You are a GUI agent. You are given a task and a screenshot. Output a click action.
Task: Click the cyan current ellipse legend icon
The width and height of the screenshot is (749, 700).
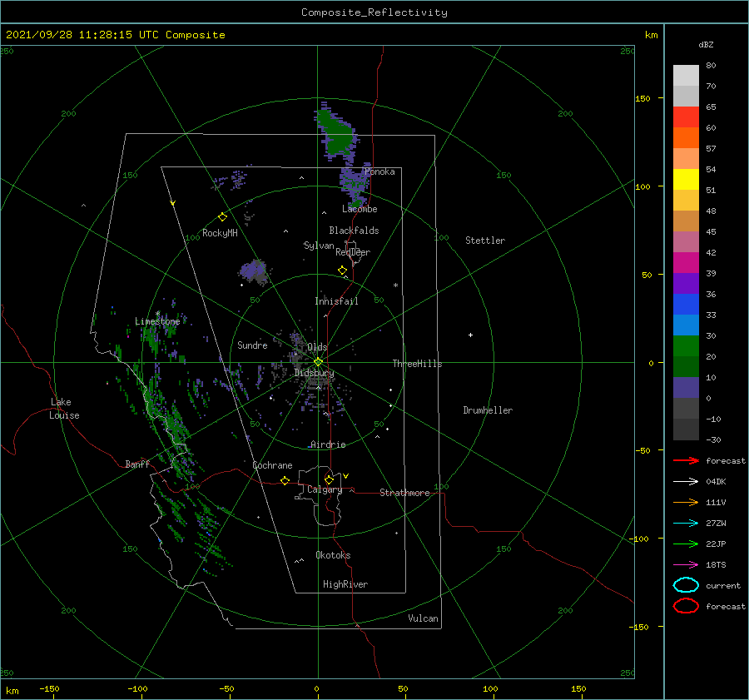pos(686,585)
